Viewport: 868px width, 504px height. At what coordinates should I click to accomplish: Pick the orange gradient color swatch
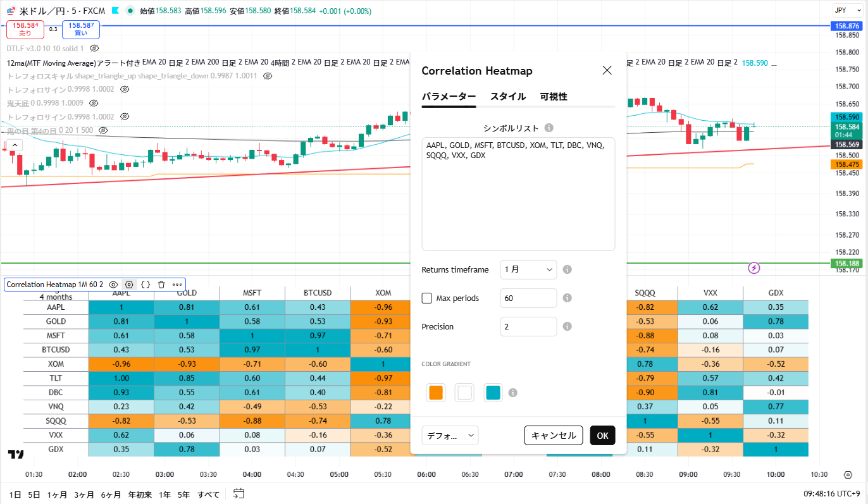pos(436,393)
